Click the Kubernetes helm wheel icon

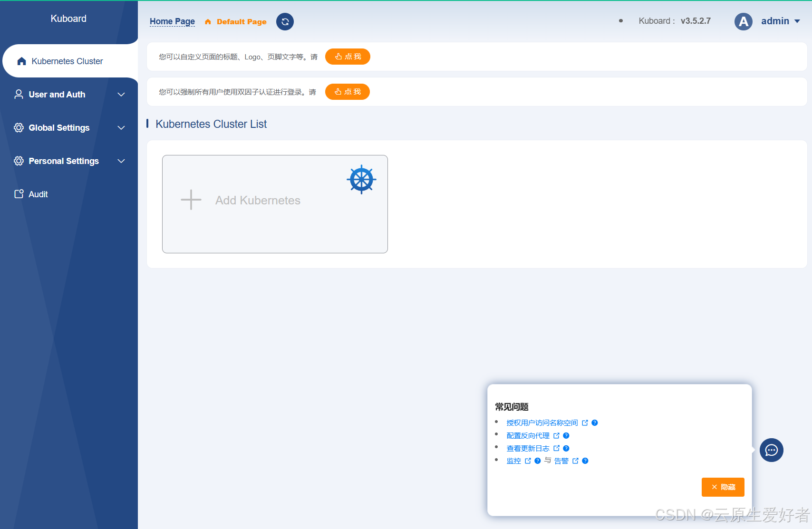pos(361,180)
